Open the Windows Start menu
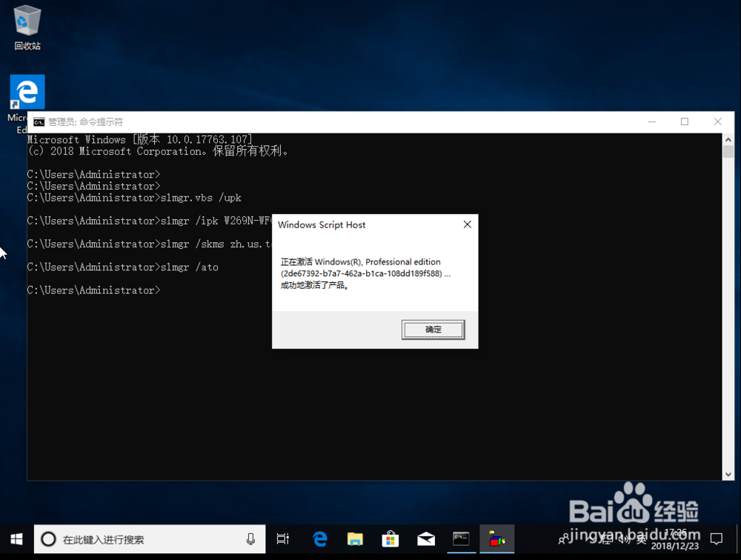This screenshot has height=560, width=741. coord(16,539)
